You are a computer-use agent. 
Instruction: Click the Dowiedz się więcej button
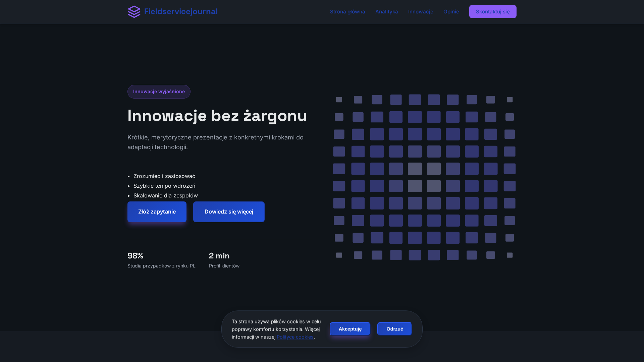point(229,212)
